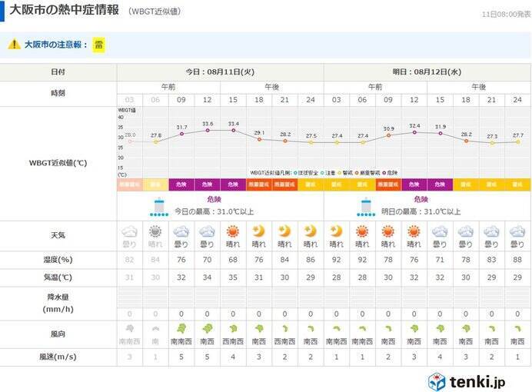Click tomorrow's 24:00 wind direction arrow

[517, 329]
